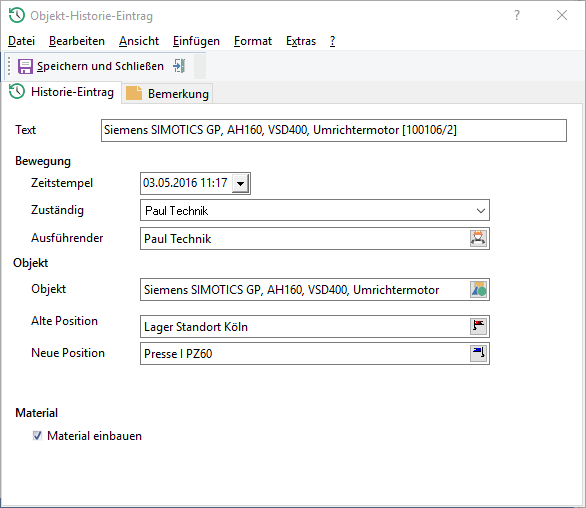Click the save floppy disk icon
586x508 pixels.
[25, 67]
